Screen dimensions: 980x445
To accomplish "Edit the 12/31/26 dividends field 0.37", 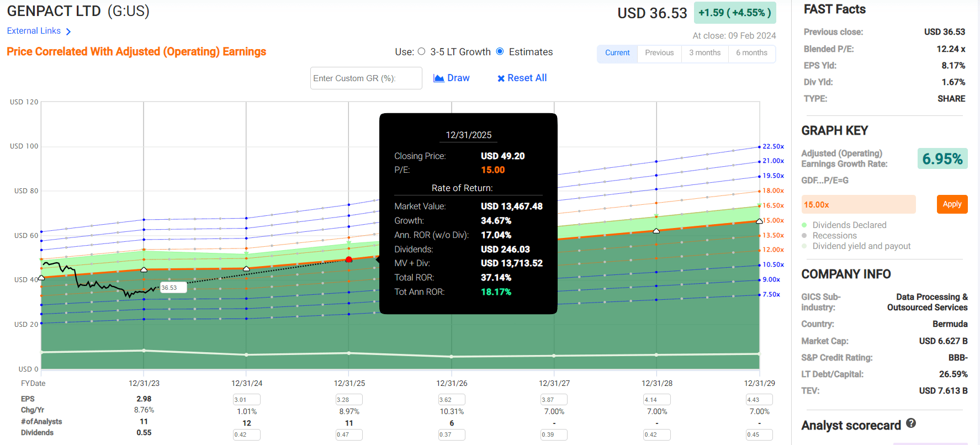I will [x=452, y=435].
